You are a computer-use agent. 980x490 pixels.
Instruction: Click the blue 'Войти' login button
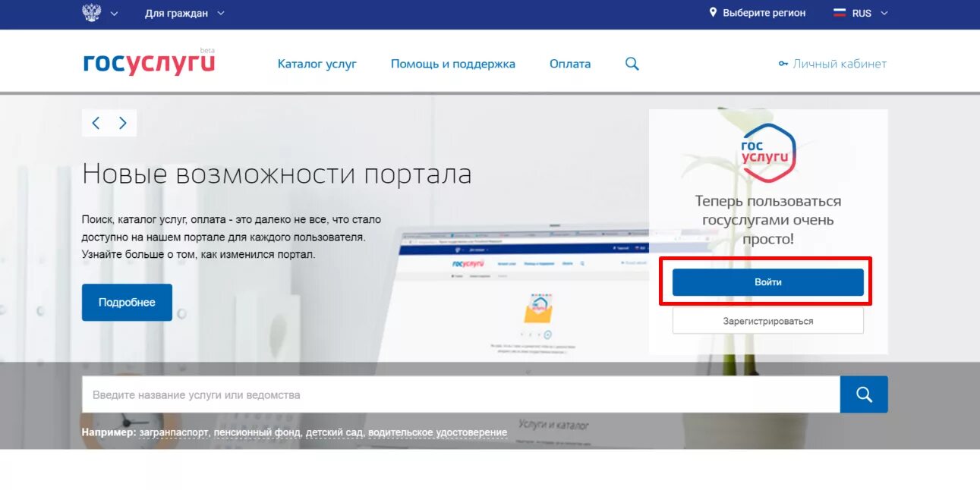coord(768,282)
